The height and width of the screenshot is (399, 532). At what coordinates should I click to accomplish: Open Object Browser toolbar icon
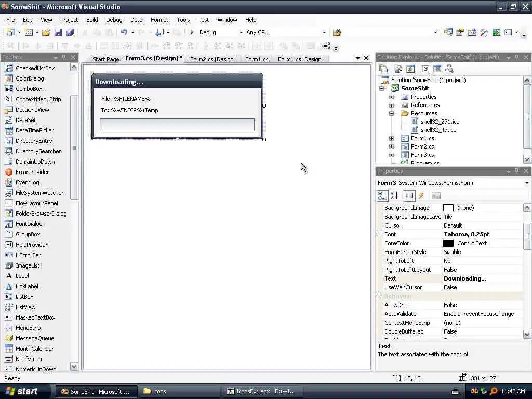(x=472, y=32)
